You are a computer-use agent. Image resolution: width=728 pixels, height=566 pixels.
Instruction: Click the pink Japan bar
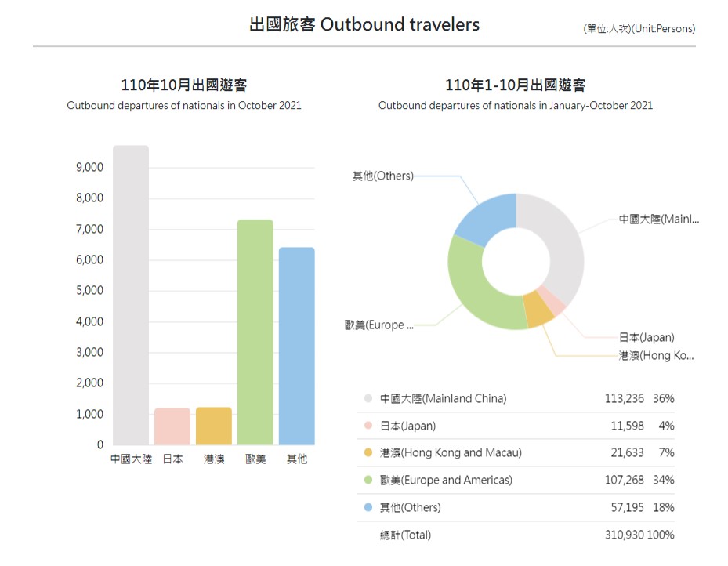point(172,426)
